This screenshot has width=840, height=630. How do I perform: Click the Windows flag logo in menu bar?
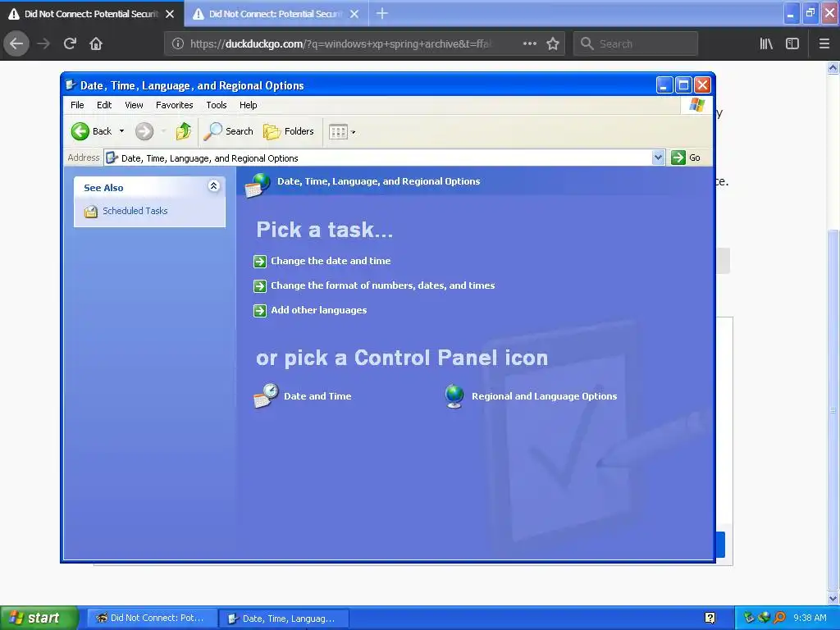(697, 104)
